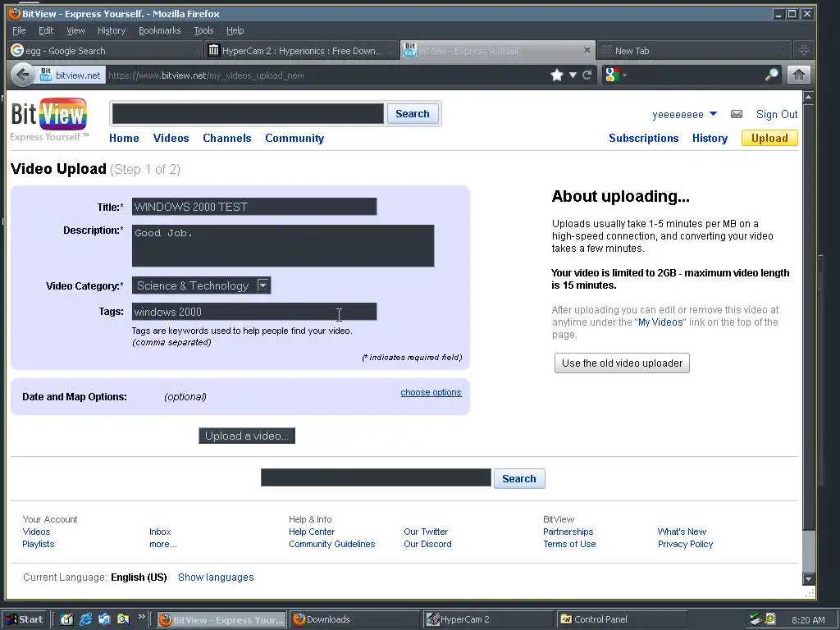
Task: Go to BitView Home
Action: point(124,138)
